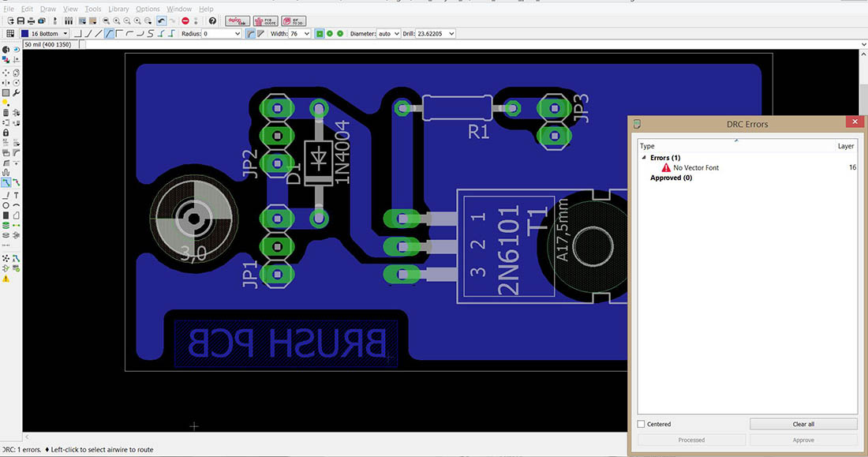Open the 16 Bottom layer dropdown
This screenshot has height=457, width=868.
(65, 34)
